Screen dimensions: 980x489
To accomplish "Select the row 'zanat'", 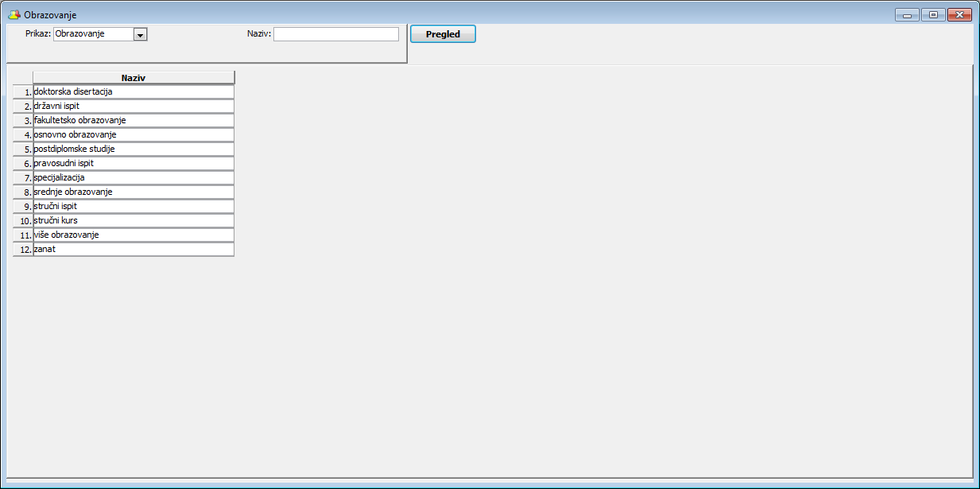I will pyautogui.click(x=134, y=249).
